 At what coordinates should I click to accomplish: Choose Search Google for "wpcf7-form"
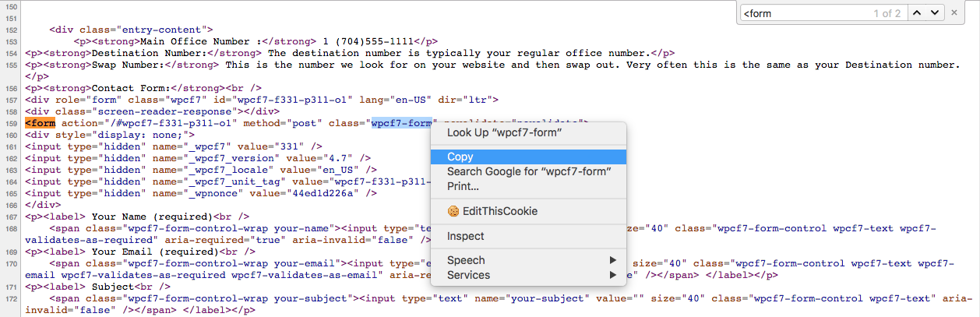coord(528,171)
